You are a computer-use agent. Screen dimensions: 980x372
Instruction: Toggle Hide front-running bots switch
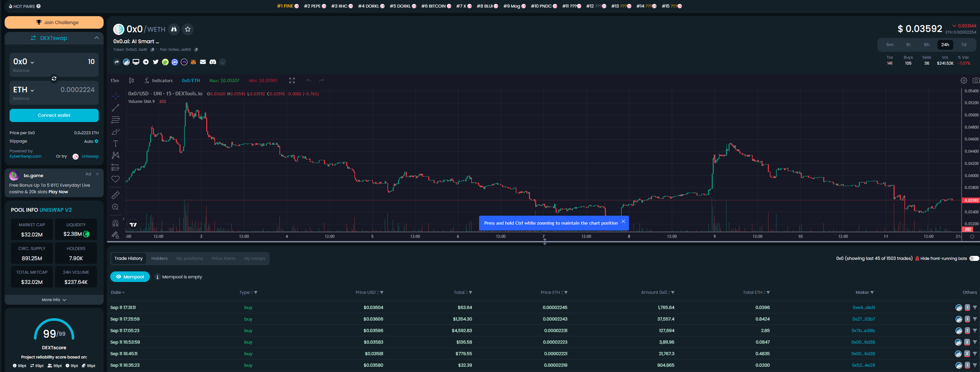coord(974,259)
